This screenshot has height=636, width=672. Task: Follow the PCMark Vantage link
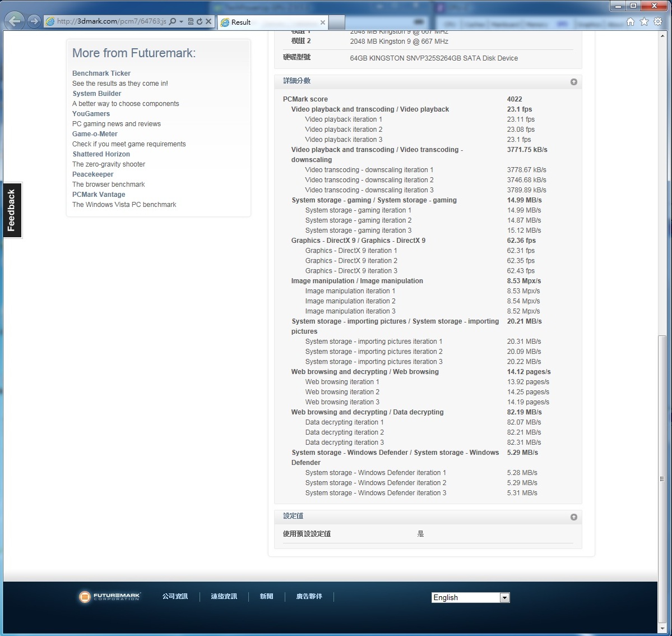click(99, 195)
